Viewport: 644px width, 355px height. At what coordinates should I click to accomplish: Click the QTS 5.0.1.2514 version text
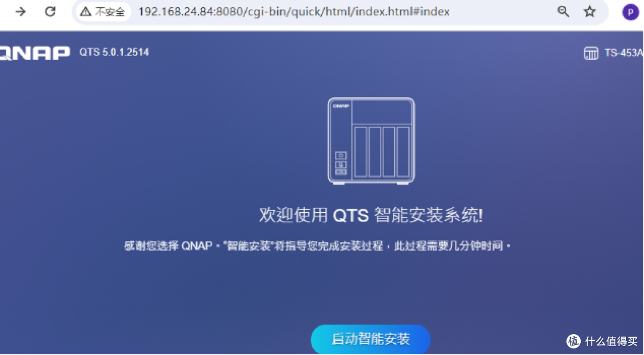tap(114, 52)
